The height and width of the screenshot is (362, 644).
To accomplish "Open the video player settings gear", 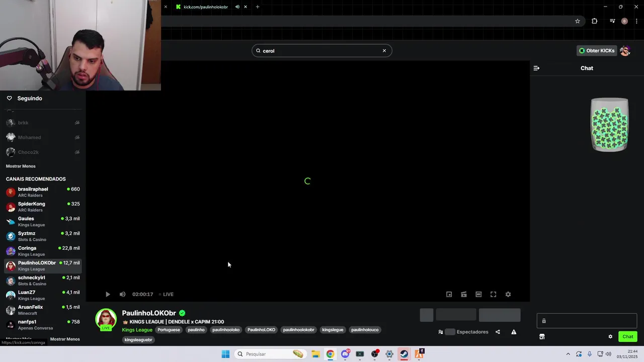I will (508, 294).
